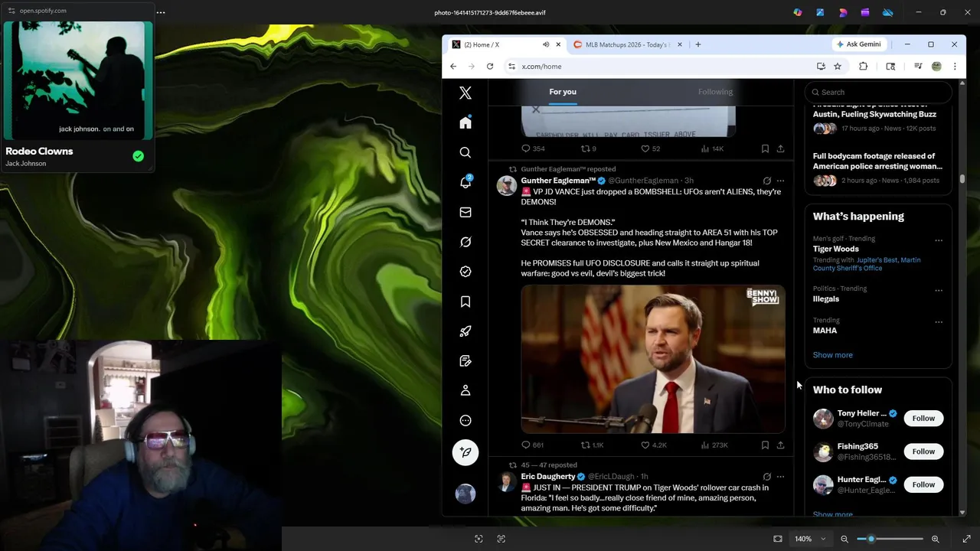Viewport: 980px width, 551px height.
Task: Like the top post with 52 likes
Action: coord(650,148)
